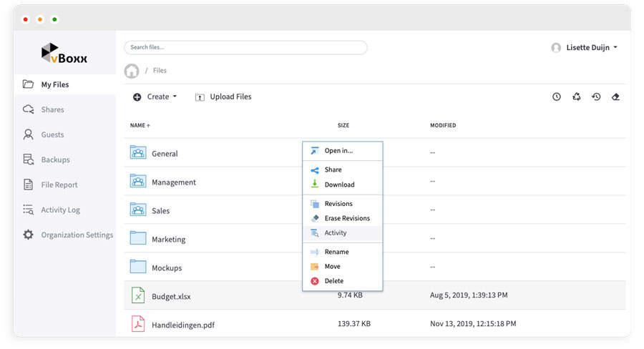The image size is (644, 349).
Task: Go to the Guests sidebar link
Action: point(52,134)
